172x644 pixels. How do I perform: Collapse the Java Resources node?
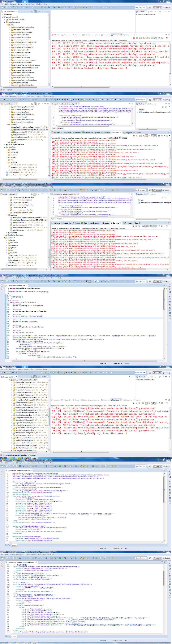pyautogui.click(x=5, y=22)
